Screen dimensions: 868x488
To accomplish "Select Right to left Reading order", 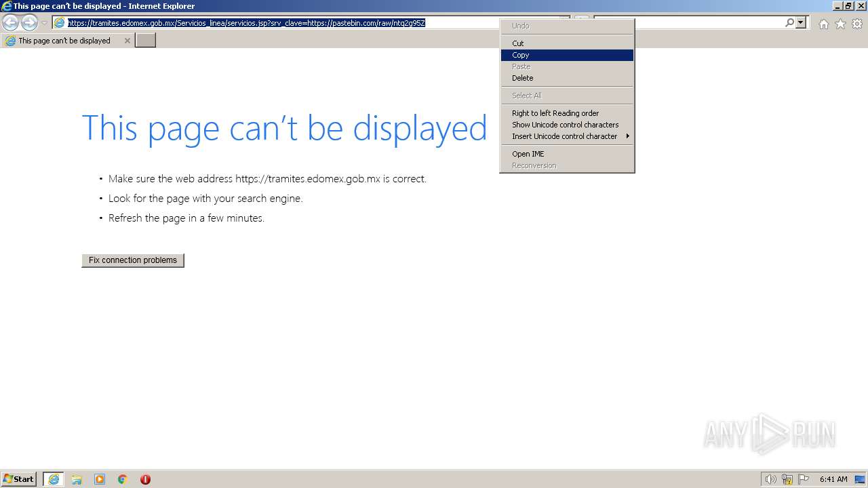I will [x=567, y=113].
